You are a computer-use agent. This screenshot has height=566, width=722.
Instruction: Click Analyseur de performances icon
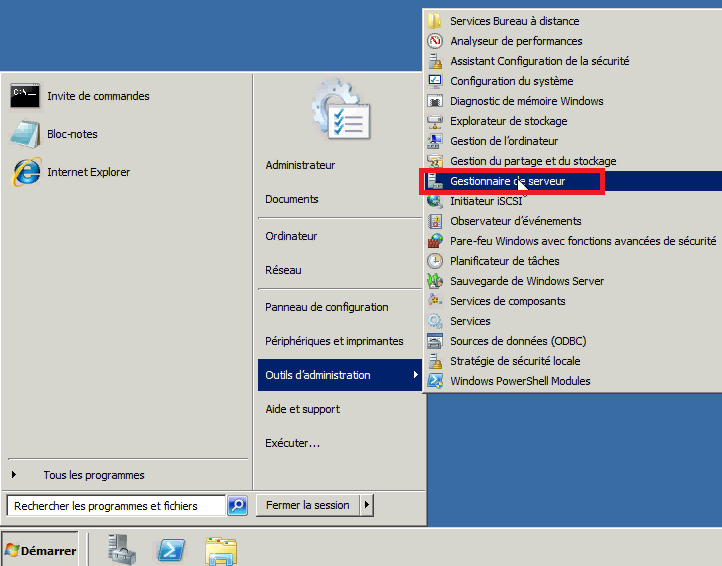pyautogui.click(x=435, y=41)
